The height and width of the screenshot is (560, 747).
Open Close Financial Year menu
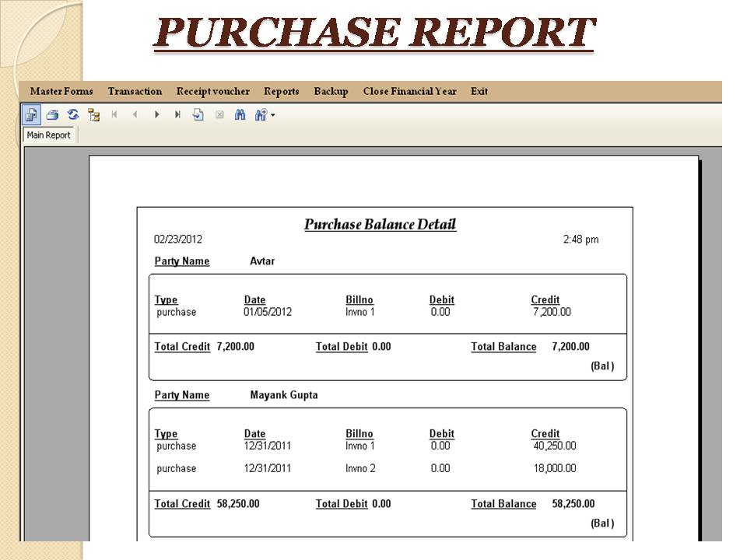[x=410, y=92]
